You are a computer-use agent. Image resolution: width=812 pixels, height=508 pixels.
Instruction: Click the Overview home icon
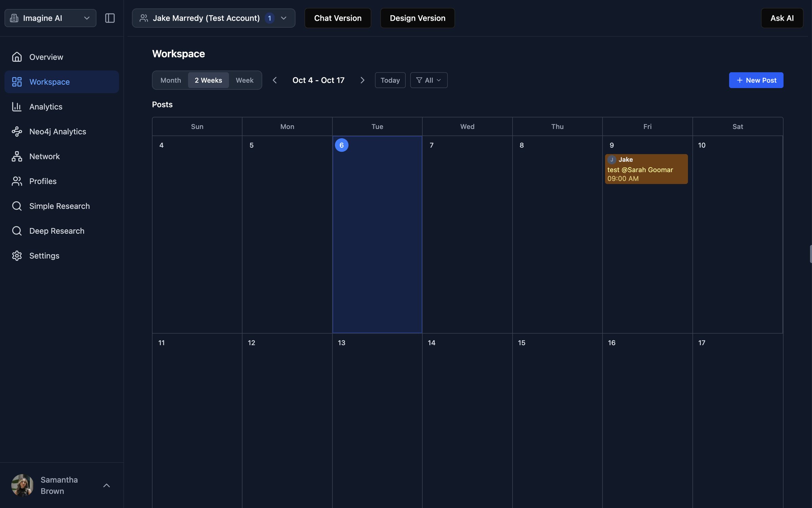pyautogui.click(x=17, y=57)
